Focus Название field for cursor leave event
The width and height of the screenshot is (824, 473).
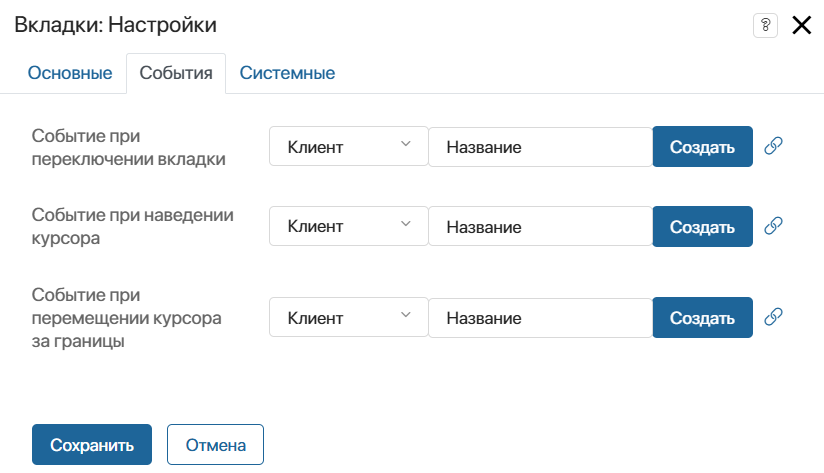[540, 318]
